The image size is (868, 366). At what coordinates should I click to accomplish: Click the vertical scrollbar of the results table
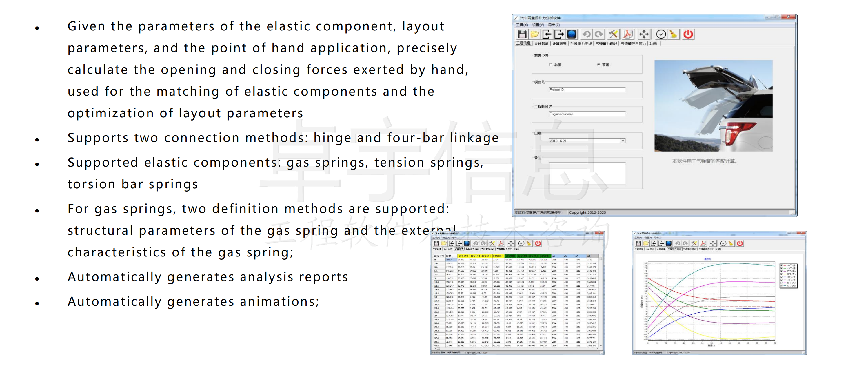(601, 301)
